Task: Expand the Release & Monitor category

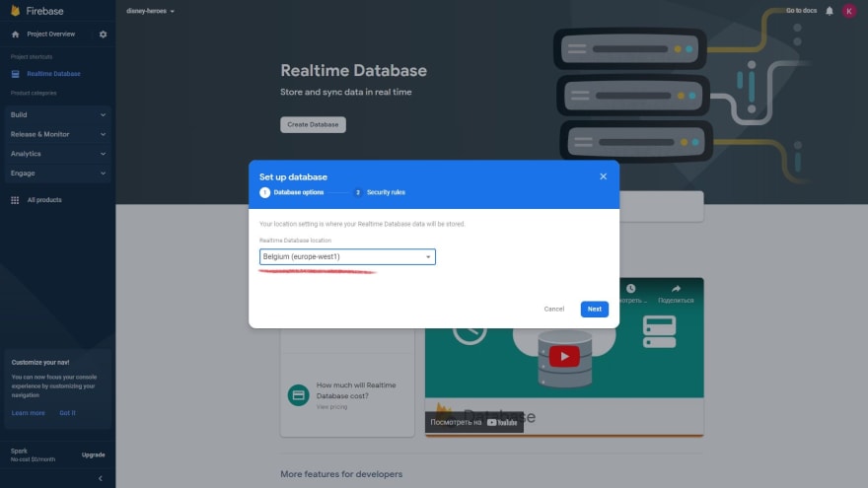Action: (57, 134)
